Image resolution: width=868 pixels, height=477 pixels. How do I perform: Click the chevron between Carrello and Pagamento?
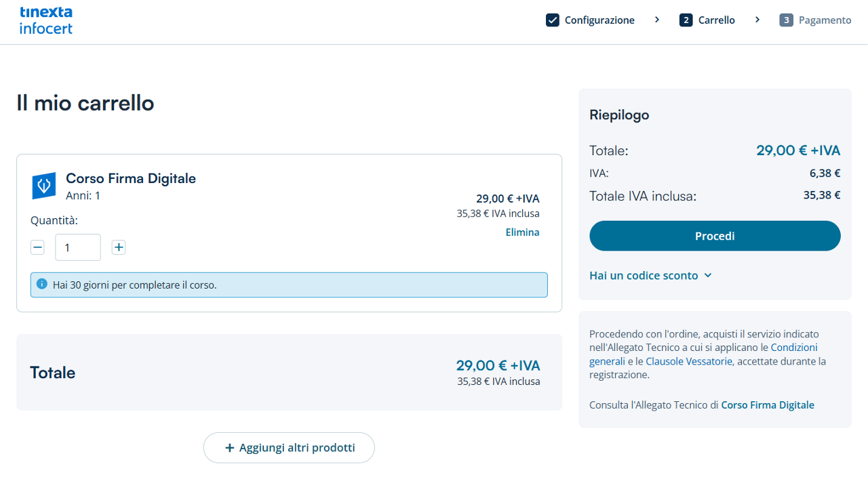tap(757, 20)
